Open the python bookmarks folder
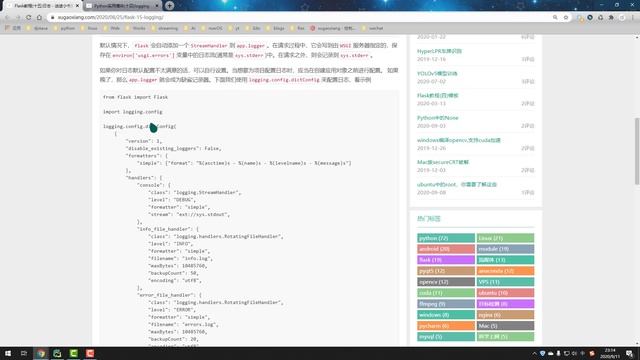This screenshot has height=360, width=640. [x=64, y=28]
